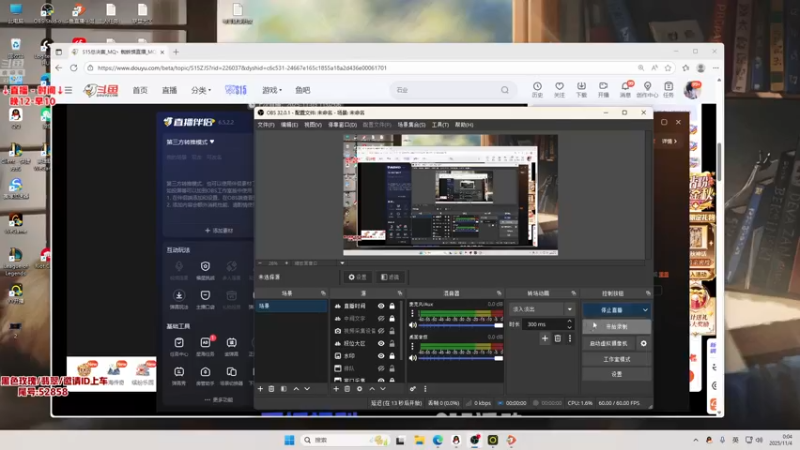The height and width of the screenshot is (450, 800).
Task: Toggle visibility of 水印 source
Action: (x=381, y=356)
